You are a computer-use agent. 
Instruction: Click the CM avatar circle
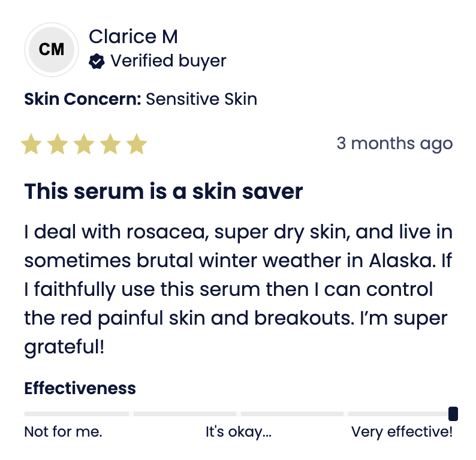(x=52, y=50)
